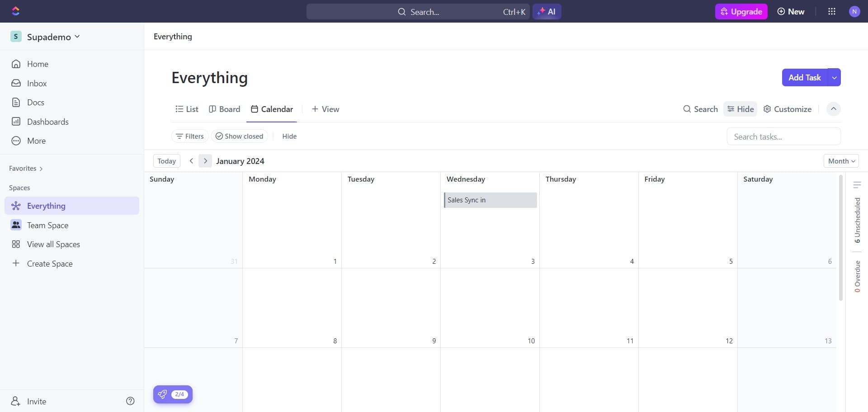The width and height of the screenshot is (868, 412).
Task: Open the Filters option
Action: point(190,136)
